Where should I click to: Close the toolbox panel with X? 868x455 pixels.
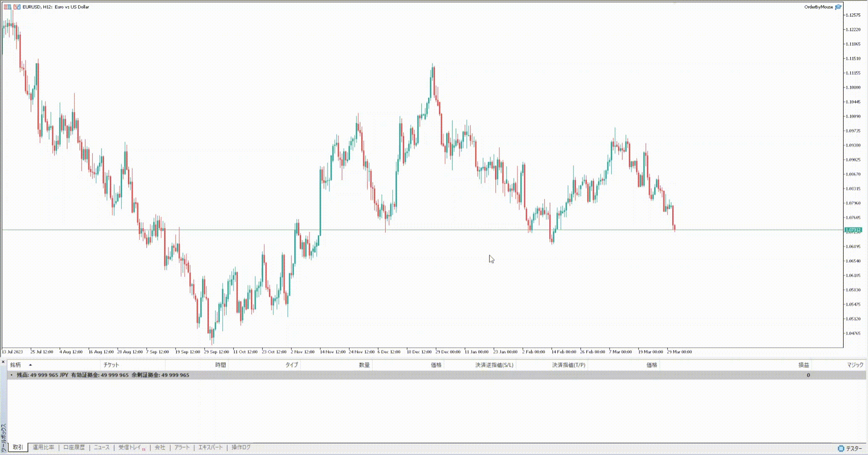(x=3, y=362)
